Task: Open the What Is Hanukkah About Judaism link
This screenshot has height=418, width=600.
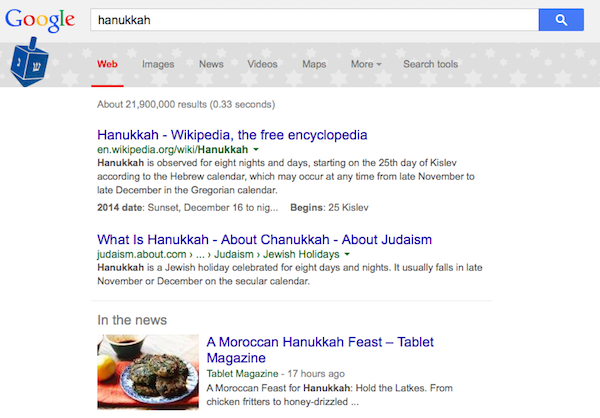Action: [x=264, y=239]
